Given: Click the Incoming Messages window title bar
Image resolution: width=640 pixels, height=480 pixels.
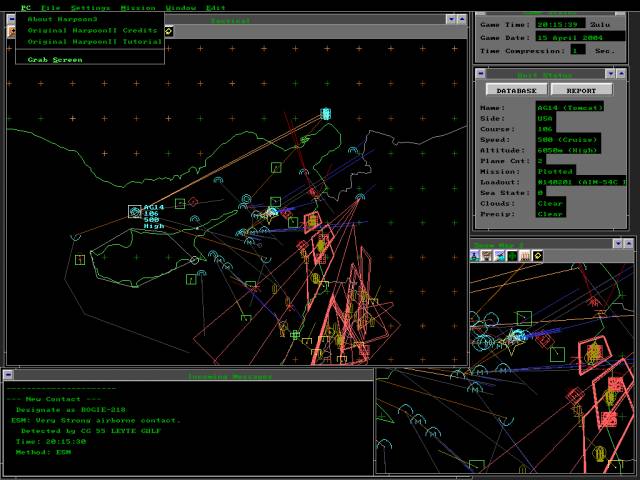Looking at the screenshot, I should click(193, 375).
